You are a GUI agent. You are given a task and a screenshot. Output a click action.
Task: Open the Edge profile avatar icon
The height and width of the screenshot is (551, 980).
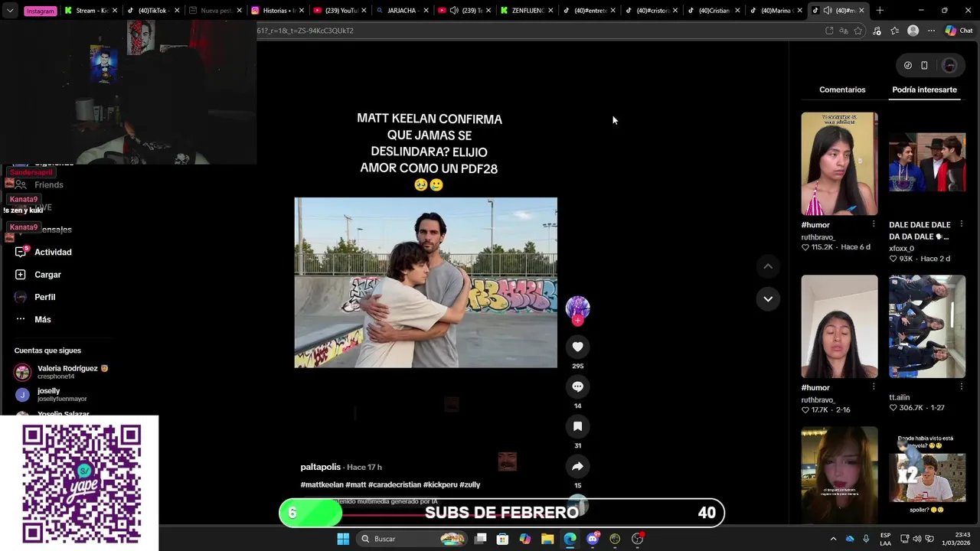point(913,31)
